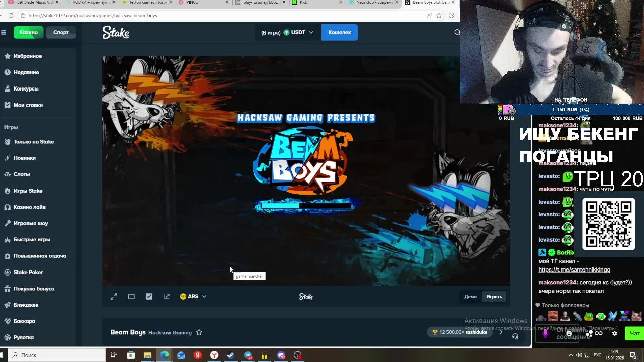Screen dimensions: 644x362
Task: Click the trophy icon next to Конкурсы
Action: (x=7, y=88)
